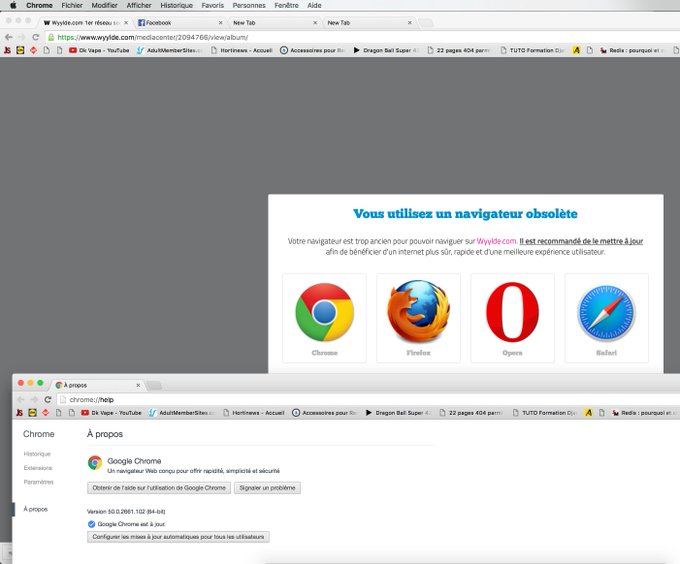Screen dimensions: 680x564
Task: Click the Google Chrome logo in À propos
Action: (95, 463)
